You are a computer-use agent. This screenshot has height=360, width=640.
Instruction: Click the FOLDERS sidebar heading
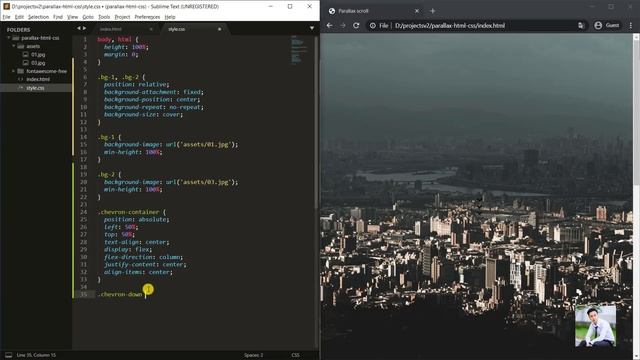18,30
